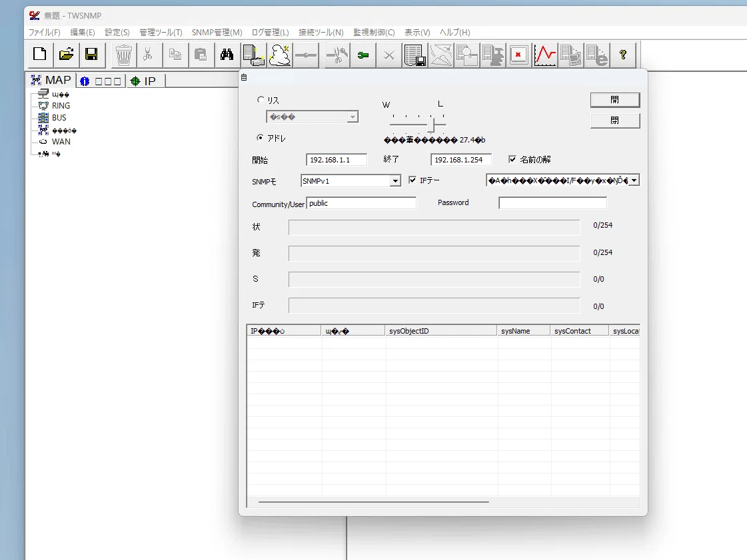
Task: Toggle the 名前の解 checkbox
Action: click(512, 159)
